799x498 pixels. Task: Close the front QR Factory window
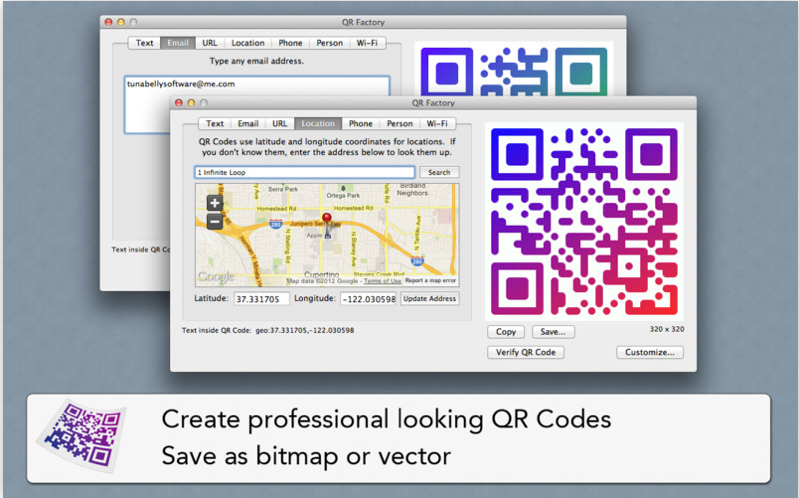pyautogui.click(x=179, y=102)
